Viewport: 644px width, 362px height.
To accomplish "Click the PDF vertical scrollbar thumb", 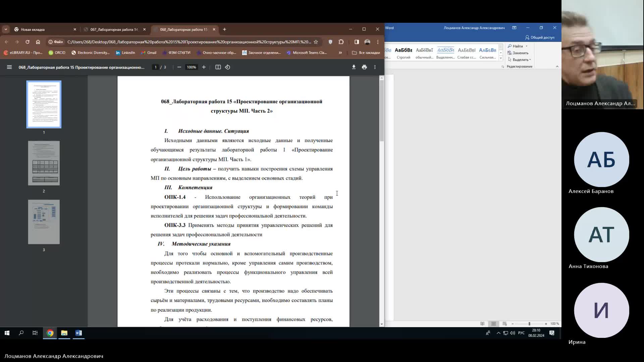I will [381, 111].
